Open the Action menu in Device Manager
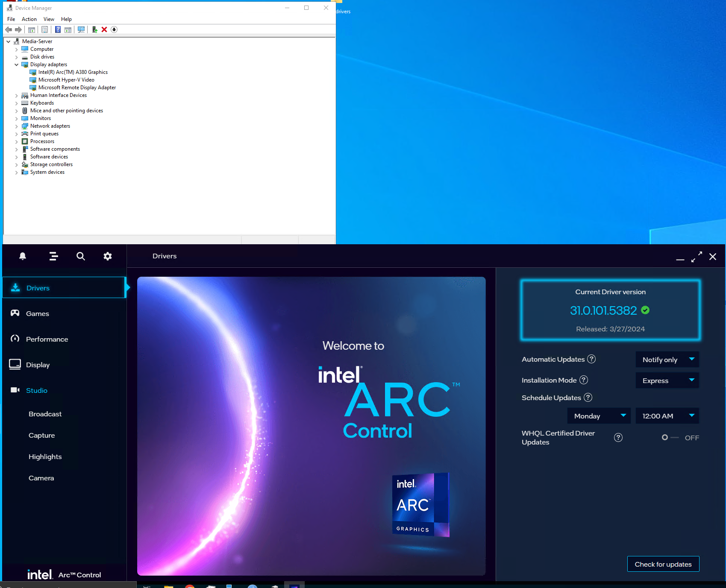 point(29,19)
